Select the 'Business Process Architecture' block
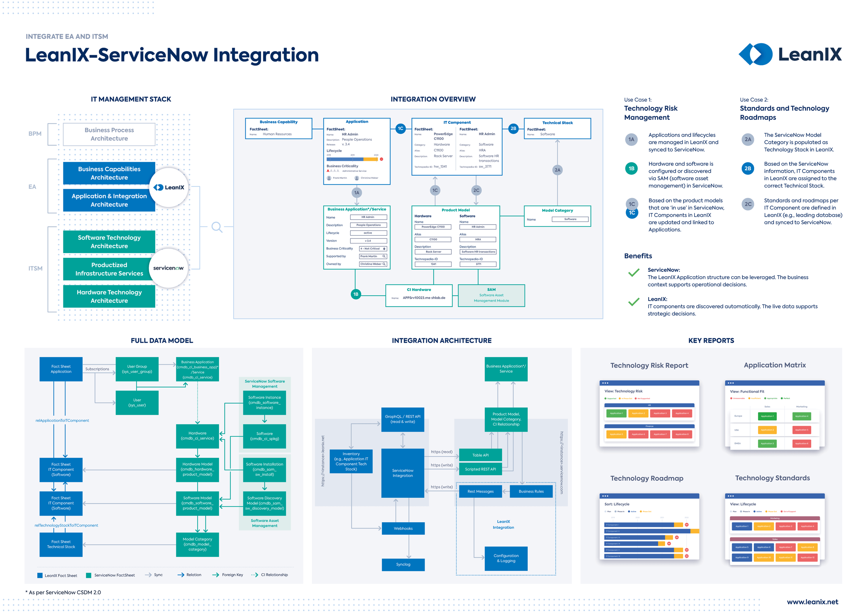The width and height of the screenshot is (868, 614). (109, 134)
